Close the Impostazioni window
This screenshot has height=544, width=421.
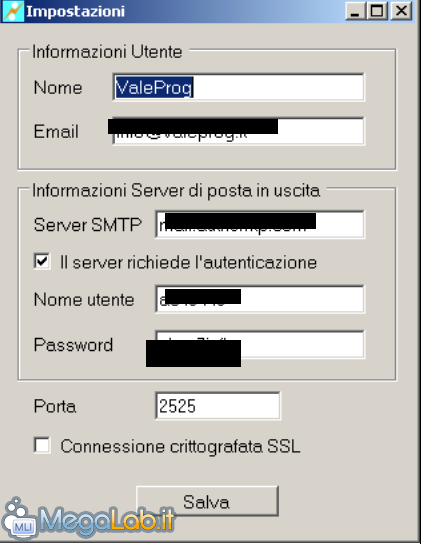click(401, 11)
